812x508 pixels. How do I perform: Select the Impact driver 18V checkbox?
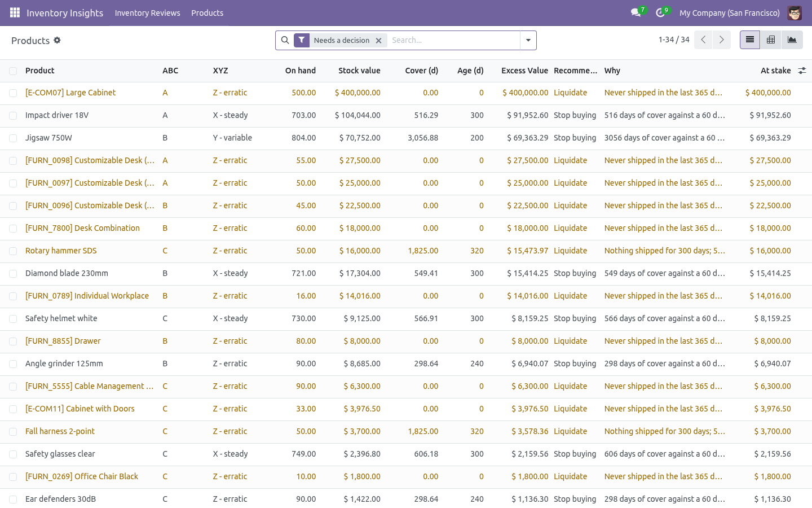[13, 116]
